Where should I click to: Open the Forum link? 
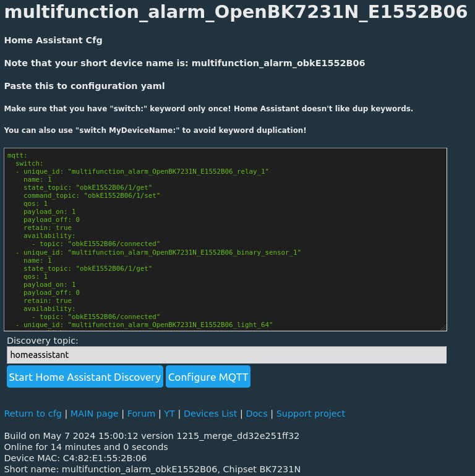(141, 414)
